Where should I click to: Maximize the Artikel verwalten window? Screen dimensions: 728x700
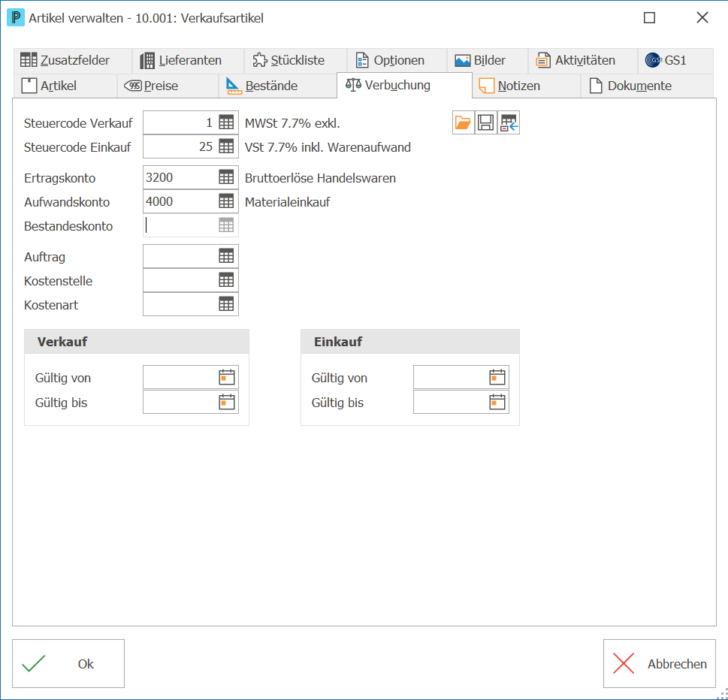coord(650,17)
